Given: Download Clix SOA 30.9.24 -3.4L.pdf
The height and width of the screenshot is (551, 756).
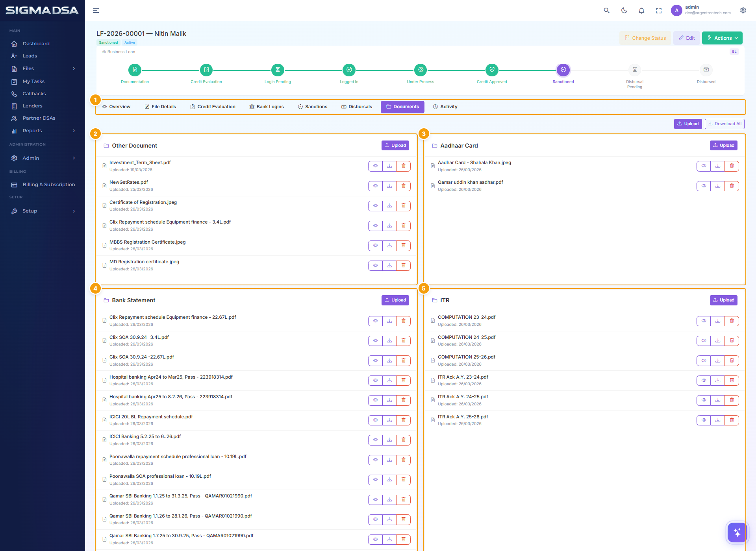Looking at the screenshot, I should pos(389,341).
